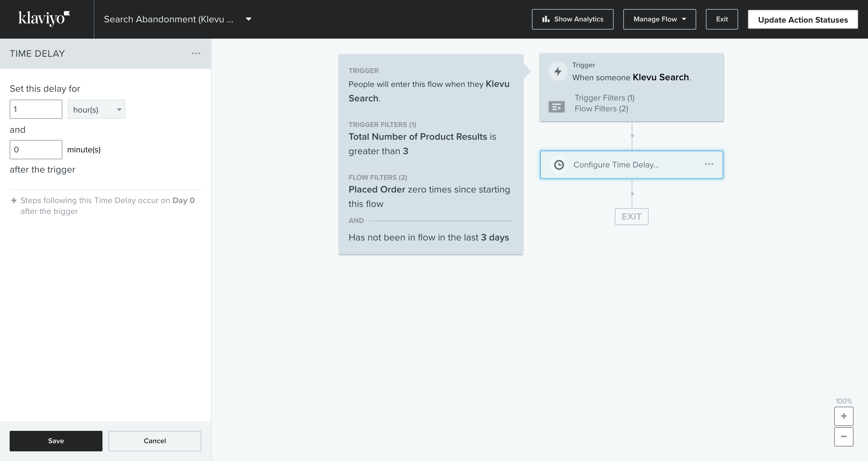Click Flow Filters (2) label
868x461 pixels.
pos(601,109)
